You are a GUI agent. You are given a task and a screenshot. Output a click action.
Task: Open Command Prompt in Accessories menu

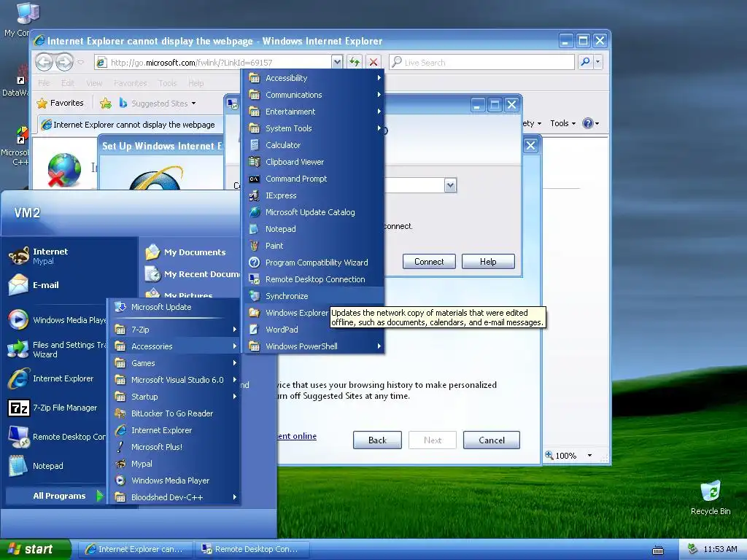[314, 179]
